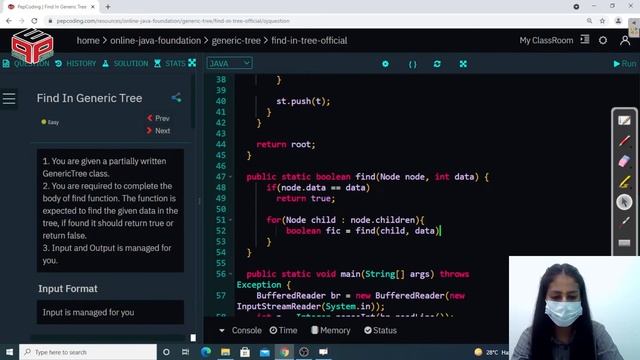Switch to the HISTORY tab
The image size is (640, 360).
(x=76, y=63)
